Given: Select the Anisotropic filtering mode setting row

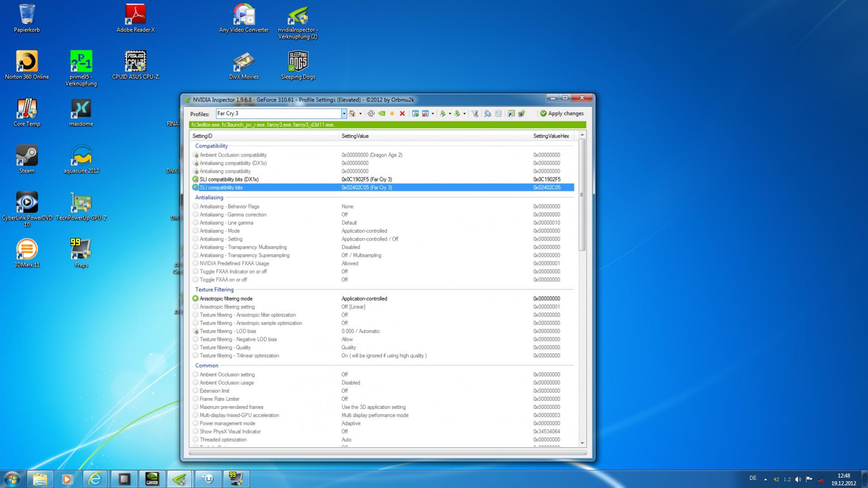Looking at the screenshot, I should (226, 298).
